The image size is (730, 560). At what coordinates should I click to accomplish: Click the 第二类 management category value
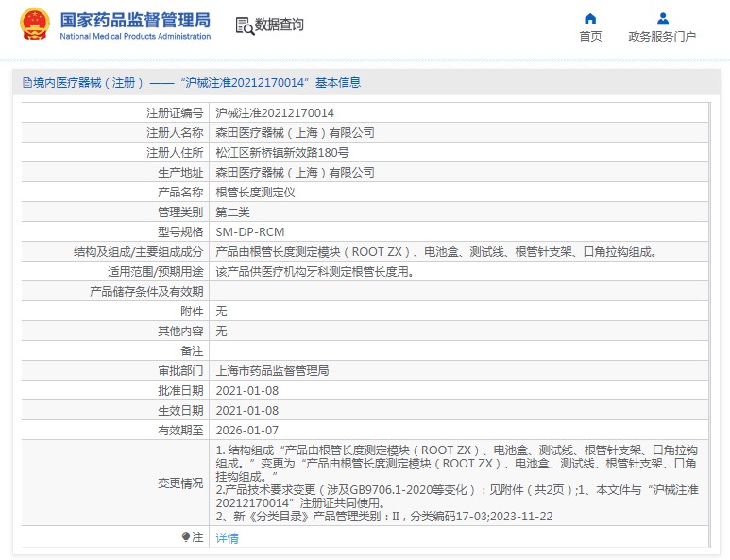point(232,212)
